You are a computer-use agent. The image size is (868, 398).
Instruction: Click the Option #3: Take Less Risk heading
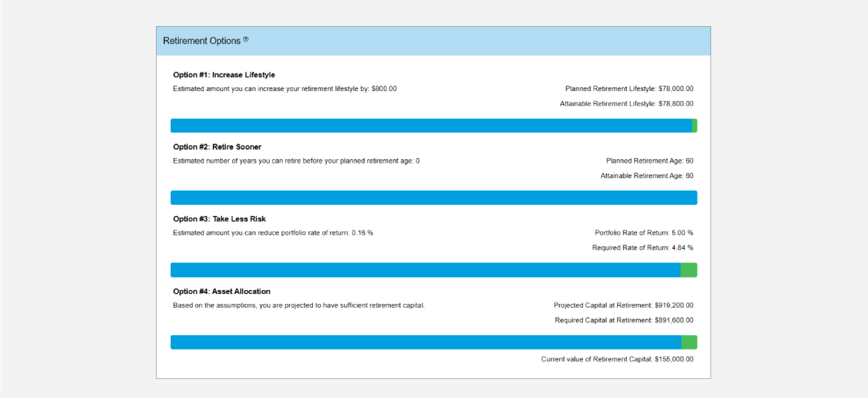click(x=219, y=219)
